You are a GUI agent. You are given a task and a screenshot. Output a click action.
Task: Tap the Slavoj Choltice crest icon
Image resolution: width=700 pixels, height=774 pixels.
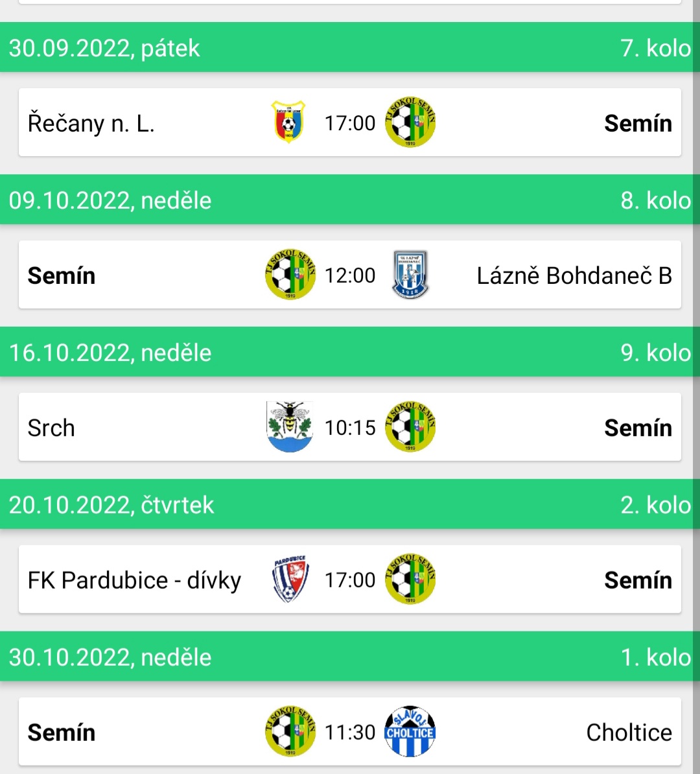pyautogui.click(x=410, y=732)
